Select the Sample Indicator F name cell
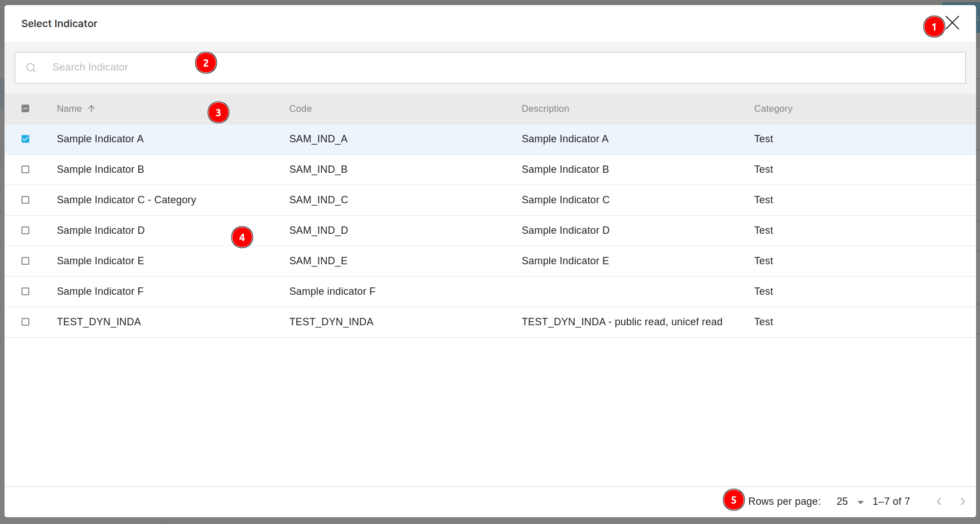 [x=100, y=291]
